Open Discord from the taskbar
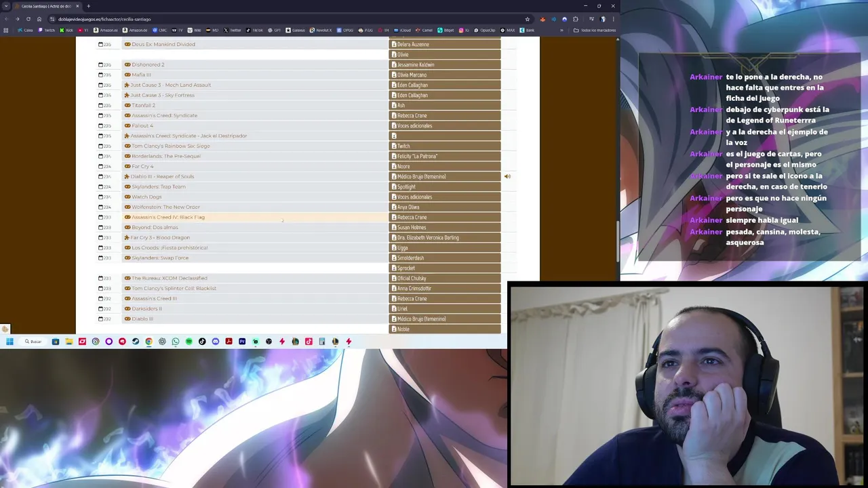 click(216, 342)
